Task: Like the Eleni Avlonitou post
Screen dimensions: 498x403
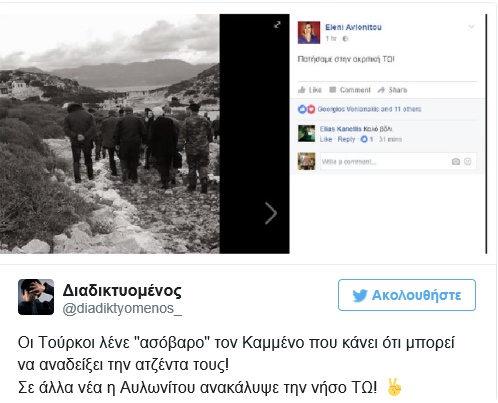Action: tap(310, 90)
